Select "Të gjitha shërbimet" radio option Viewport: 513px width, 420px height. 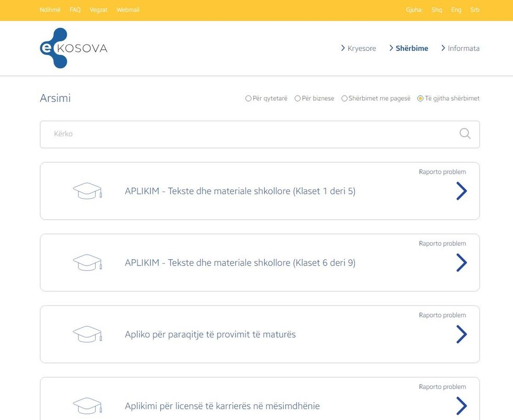click(420, 98)
